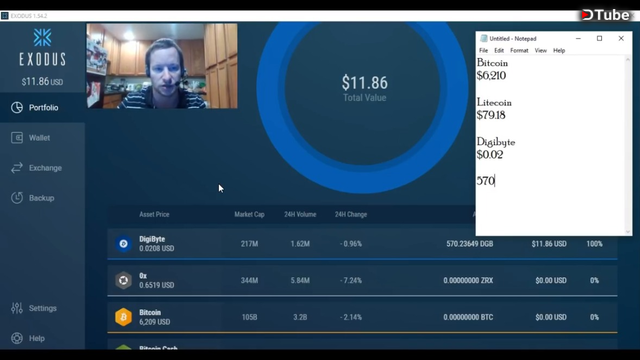Click 0x market cap 344M

pos(249,281)
